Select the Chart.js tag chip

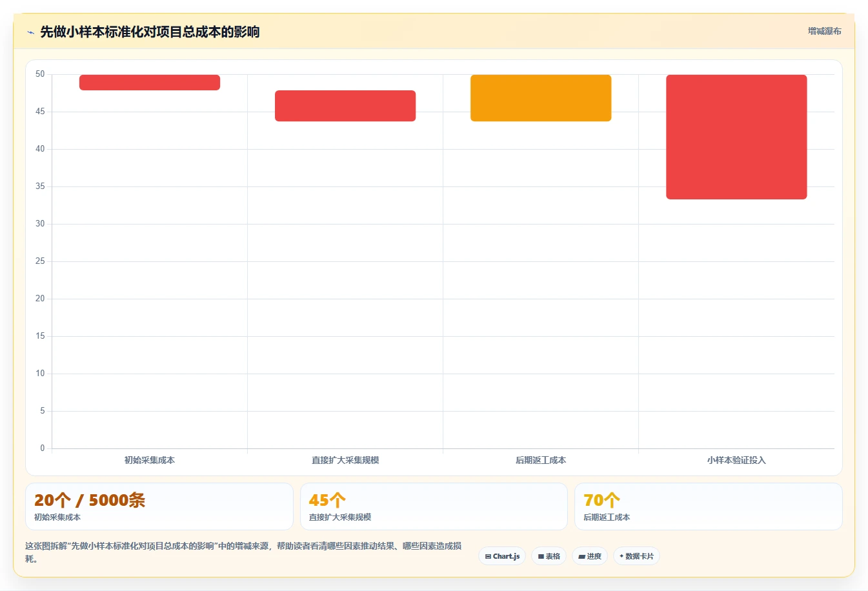pyautogui.click(x=502, y=556)
